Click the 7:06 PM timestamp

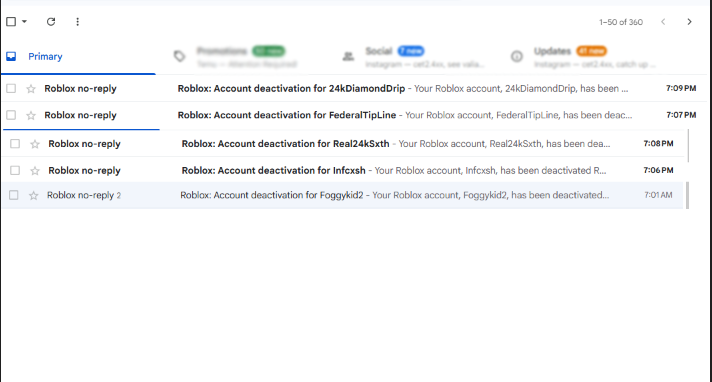point(658,170)
